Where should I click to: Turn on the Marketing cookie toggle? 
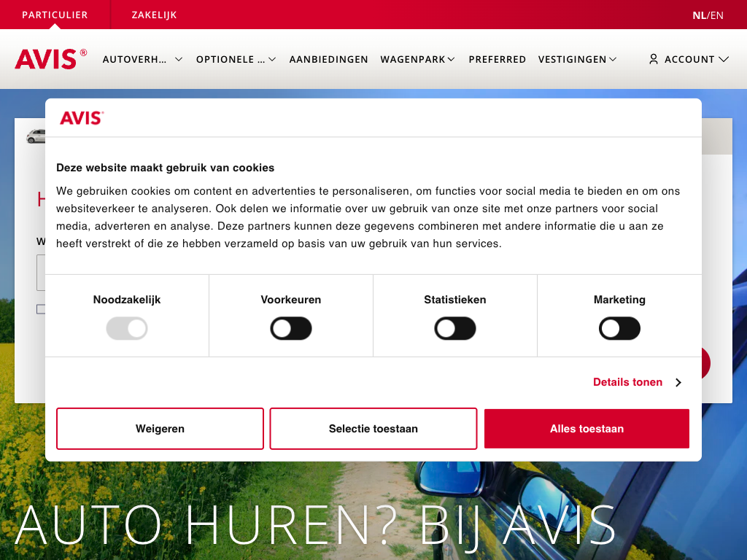pos(619,329)
